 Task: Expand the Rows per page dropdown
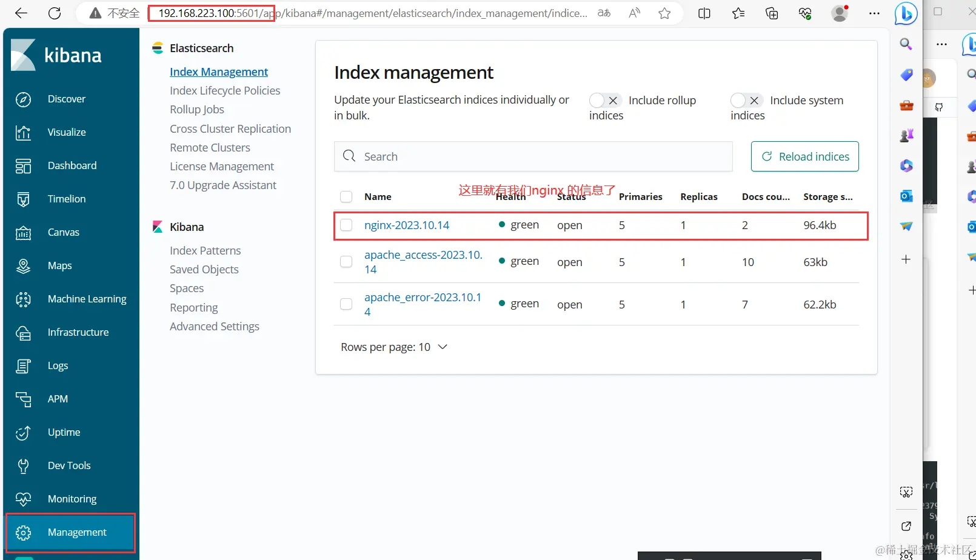point(394,347)
